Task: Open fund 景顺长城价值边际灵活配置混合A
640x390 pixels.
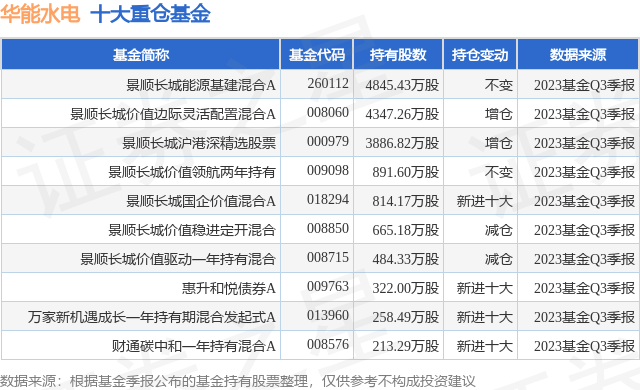Action: point(173,114)
